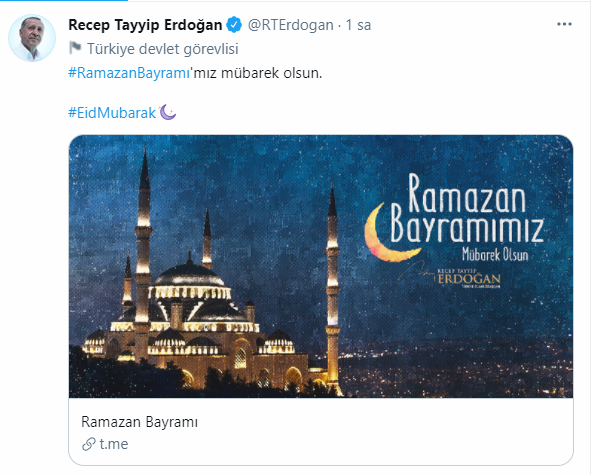Viewport: 591px width, 475px height.
Task: Click the blue verified badge icon
Action: pyautogui.click(x=234, y=25)
